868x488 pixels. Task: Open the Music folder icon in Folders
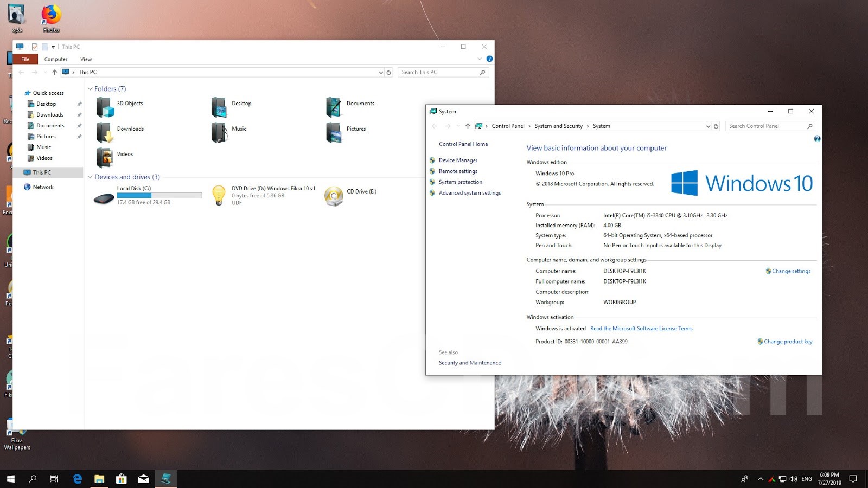click(x=219, y=133)
